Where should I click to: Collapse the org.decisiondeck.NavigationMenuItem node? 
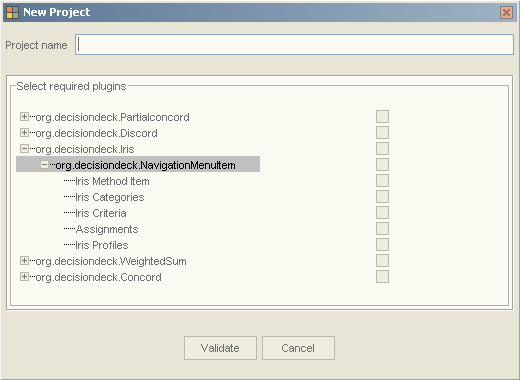(x=44, y=165)
